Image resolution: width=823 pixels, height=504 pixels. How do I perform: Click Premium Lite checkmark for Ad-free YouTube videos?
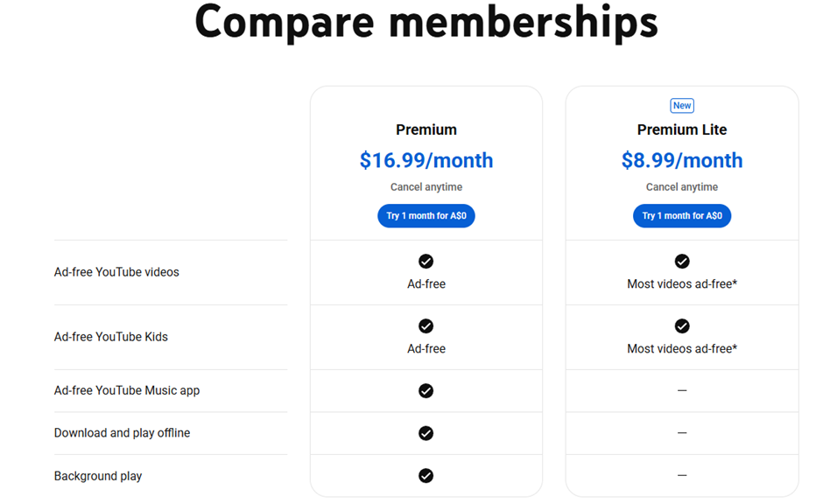(682, 261)
